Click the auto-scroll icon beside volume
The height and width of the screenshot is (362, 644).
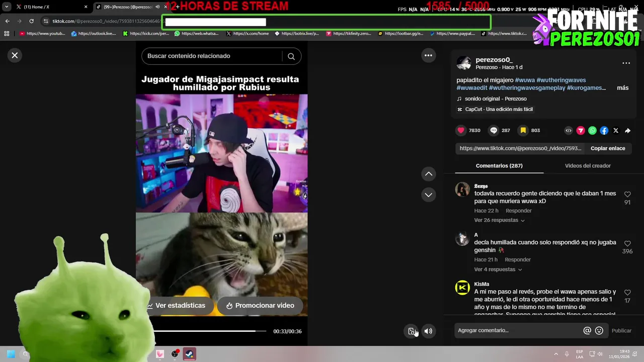412,331
